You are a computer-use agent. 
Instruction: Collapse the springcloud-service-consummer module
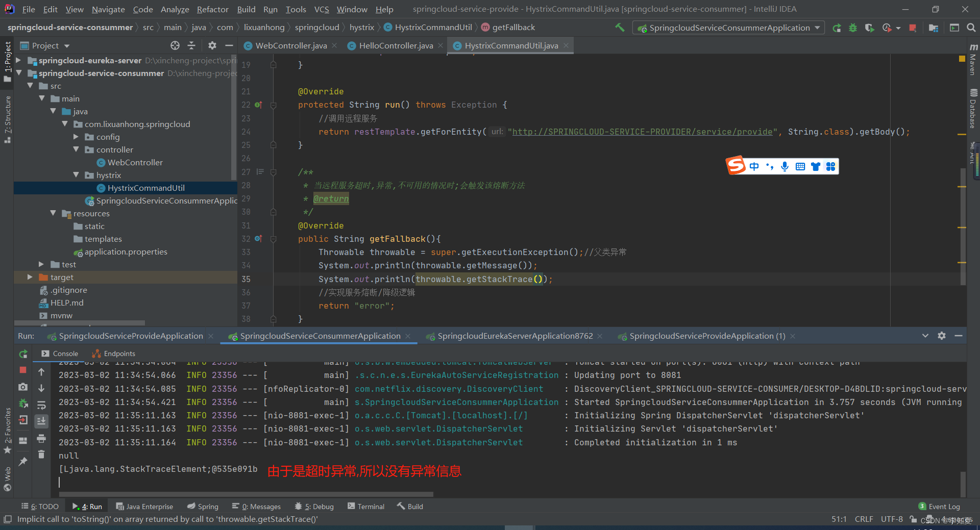point(18,73)
